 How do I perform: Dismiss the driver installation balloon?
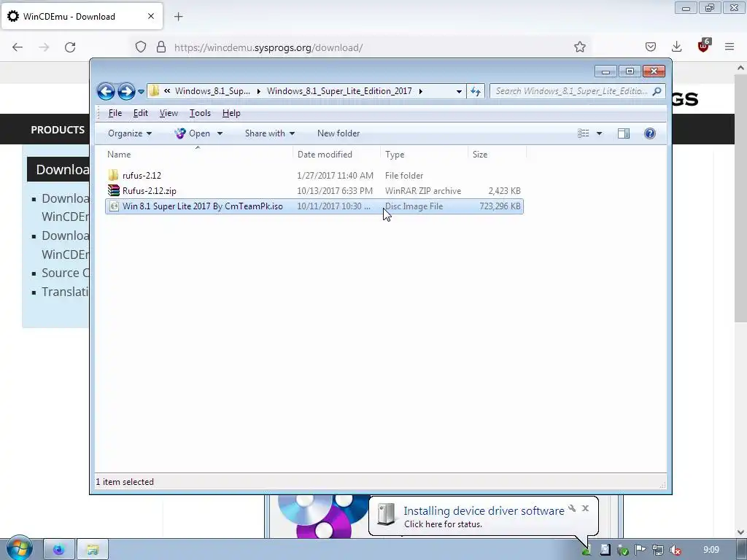point(586,508)
